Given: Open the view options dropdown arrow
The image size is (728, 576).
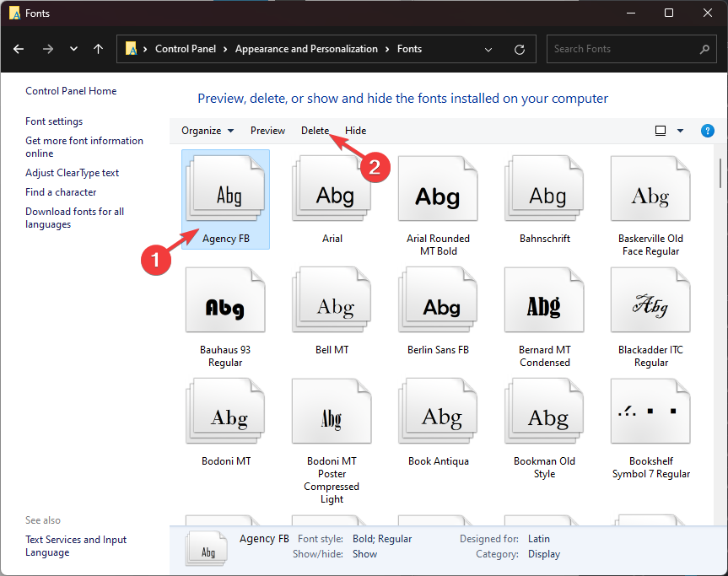Looking at the screenshot, I should [x=680, y=131].
